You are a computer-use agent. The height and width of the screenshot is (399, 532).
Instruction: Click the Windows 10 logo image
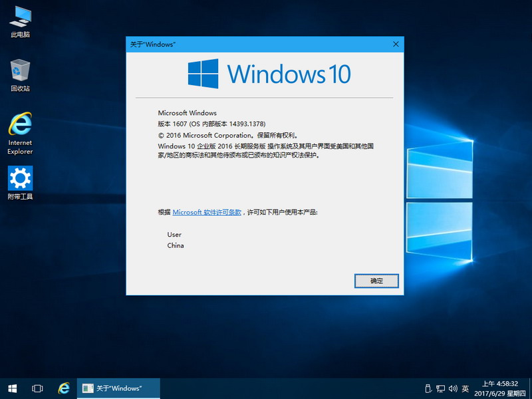[269, 74]
